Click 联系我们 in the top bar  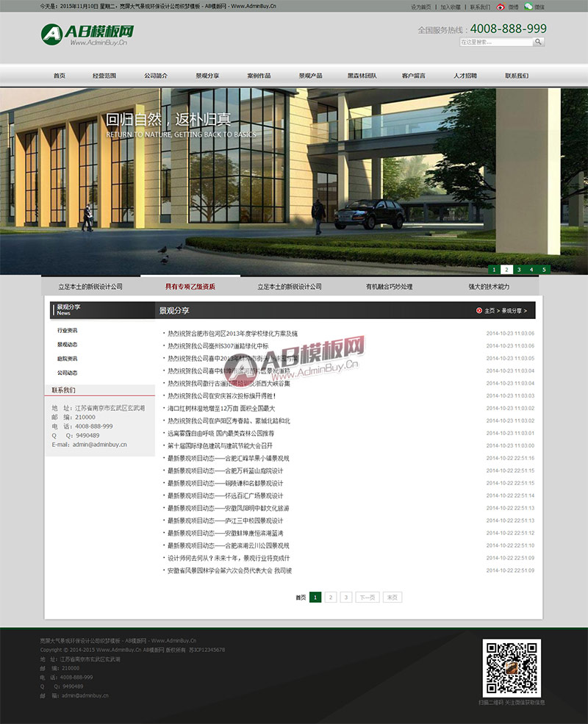pos(480,7)
